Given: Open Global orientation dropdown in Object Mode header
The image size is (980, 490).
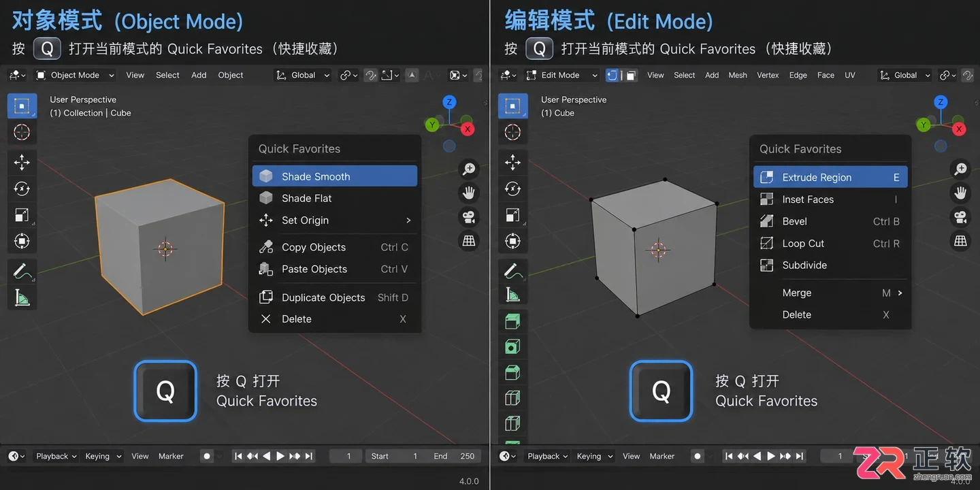Looking at the screenshot, I should point(303,75).
